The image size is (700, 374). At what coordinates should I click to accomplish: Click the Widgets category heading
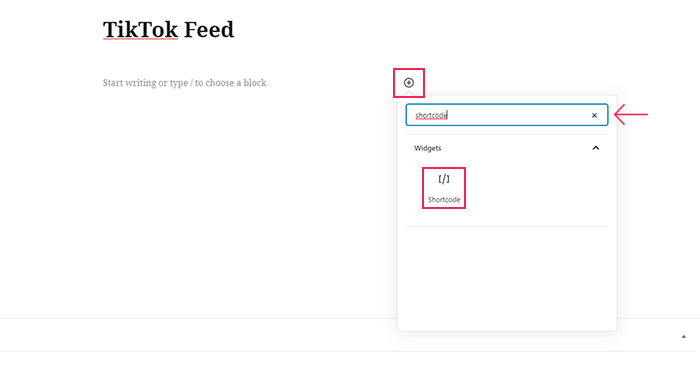coord(427,148)
